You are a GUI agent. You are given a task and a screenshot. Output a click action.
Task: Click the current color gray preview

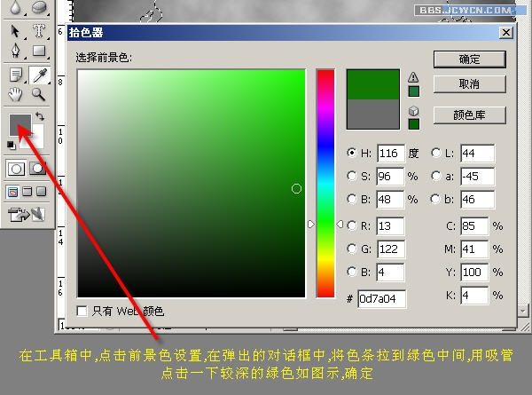tap(373, 114)
